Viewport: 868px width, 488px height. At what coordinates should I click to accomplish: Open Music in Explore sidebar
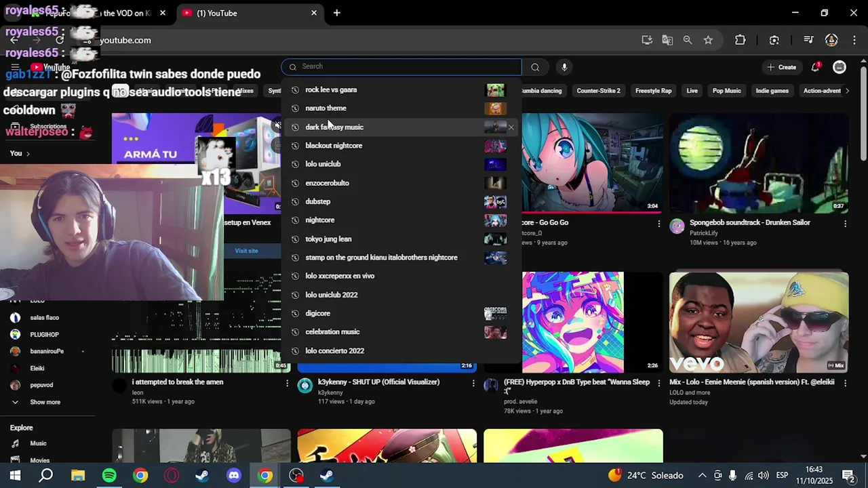[x=38, y=443]
